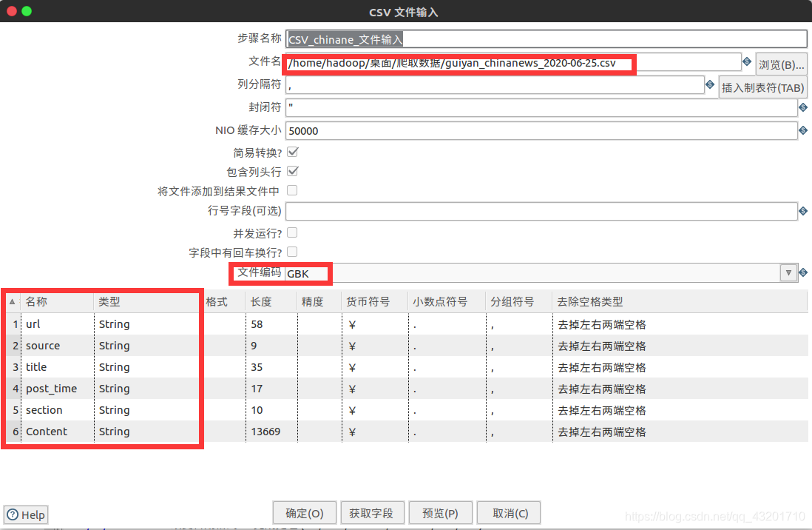
Task: Click the 预览(P) preview button
Action: [440, 513]
